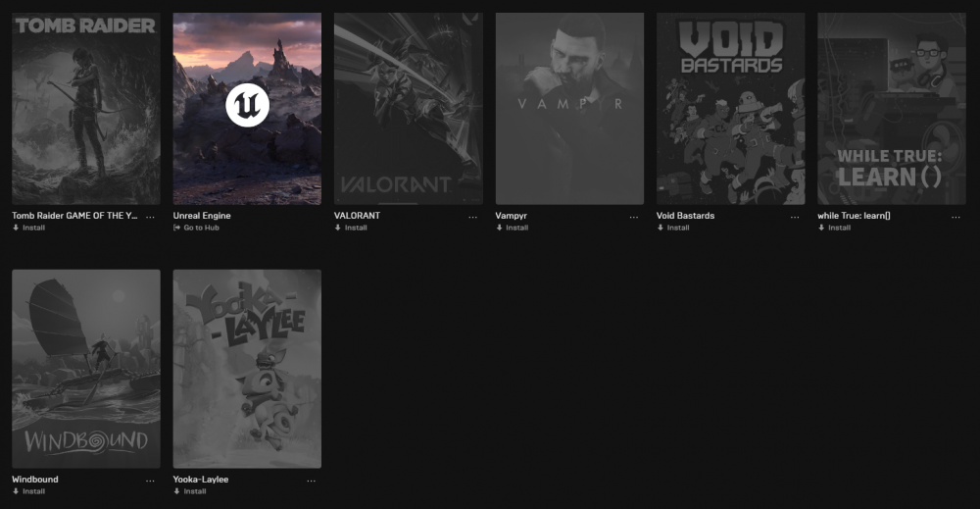Open the more options for while True: learn()
The width and height of the screenshot is (980, 509).
tap(955, 217)
